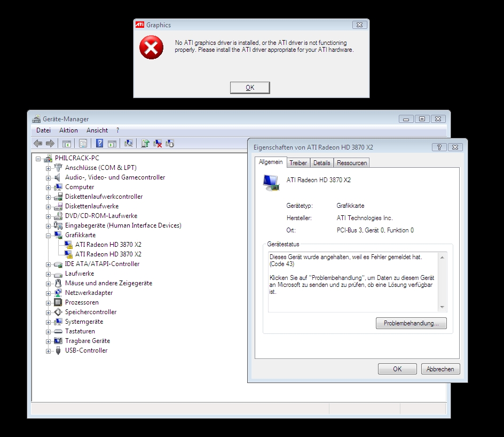
Task: Expand the Systemgeräte node
Action: point(48,322)
